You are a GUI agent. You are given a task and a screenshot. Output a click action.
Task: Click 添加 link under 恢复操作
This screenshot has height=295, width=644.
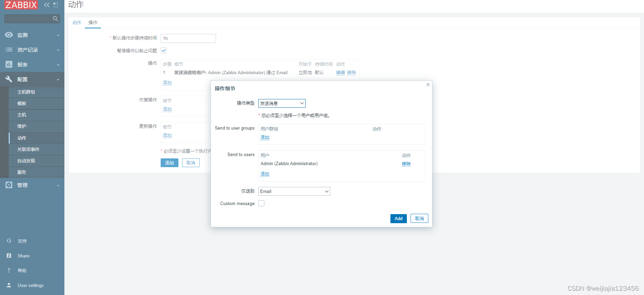click(167, 109)
